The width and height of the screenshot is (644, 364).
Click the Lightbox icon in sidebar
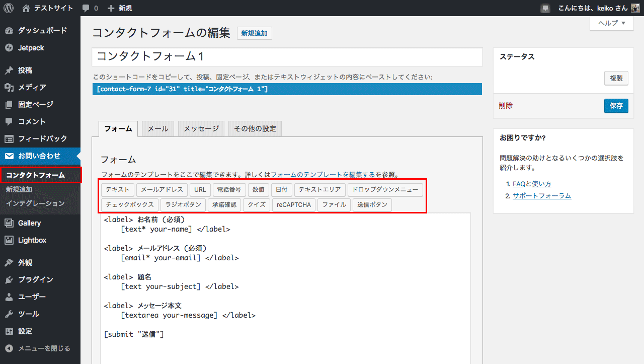[x=9, y=240]
